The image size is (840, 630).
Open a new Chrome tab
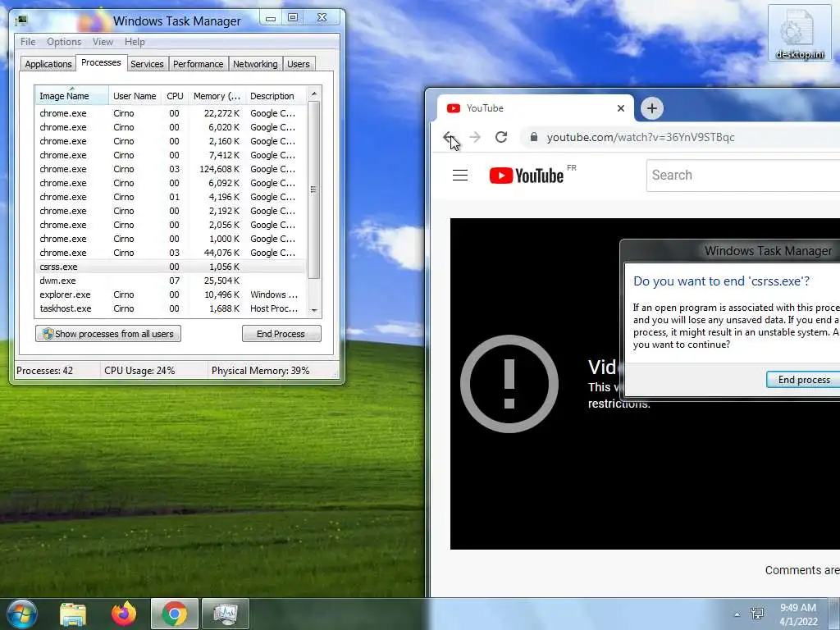651,108
